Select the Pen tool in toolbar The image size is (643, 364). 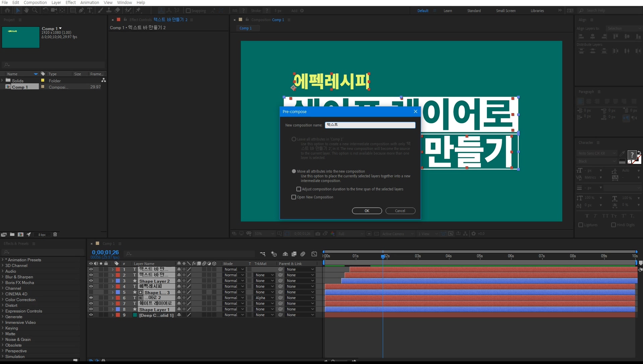(81, 10)
